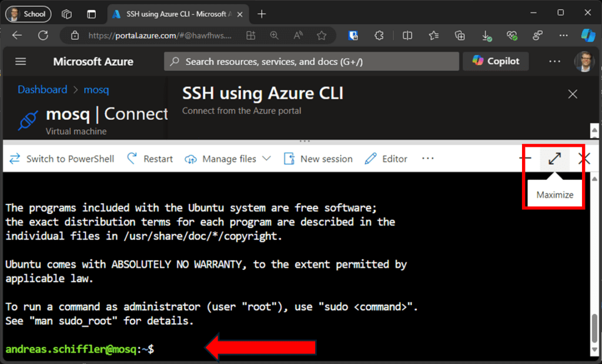Click the Dashboard breadcrumb link
Screen dimensions: 602x364
pos(42,90)
